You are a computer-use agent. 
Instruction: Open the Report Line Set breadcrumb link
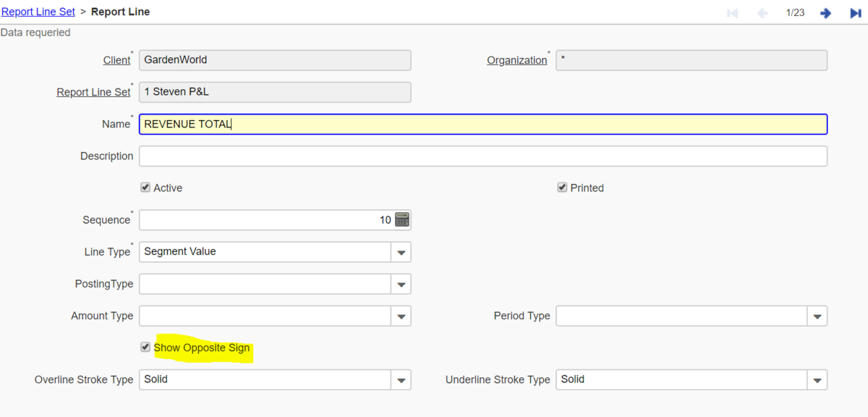point(38,12)
